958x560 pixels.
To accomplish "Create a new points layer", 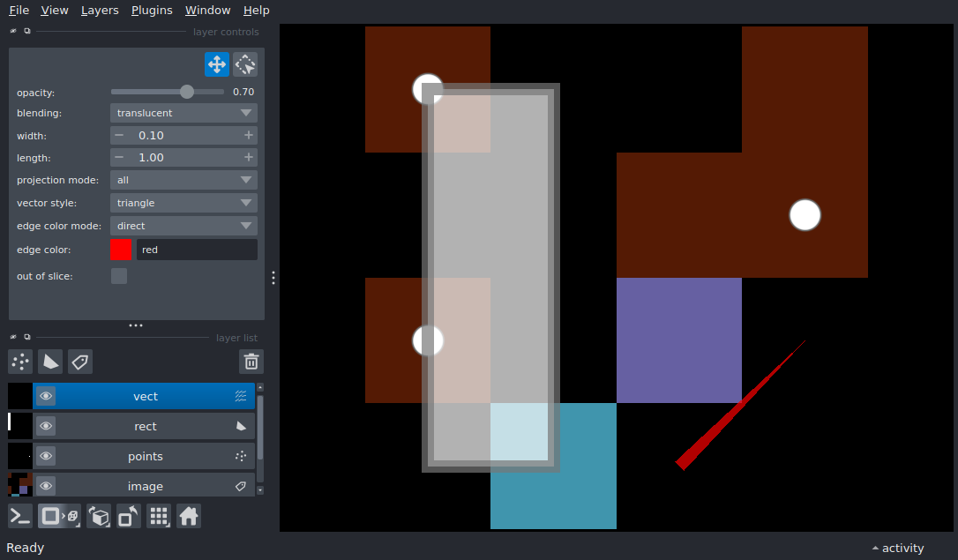I will tap(20, 362).
